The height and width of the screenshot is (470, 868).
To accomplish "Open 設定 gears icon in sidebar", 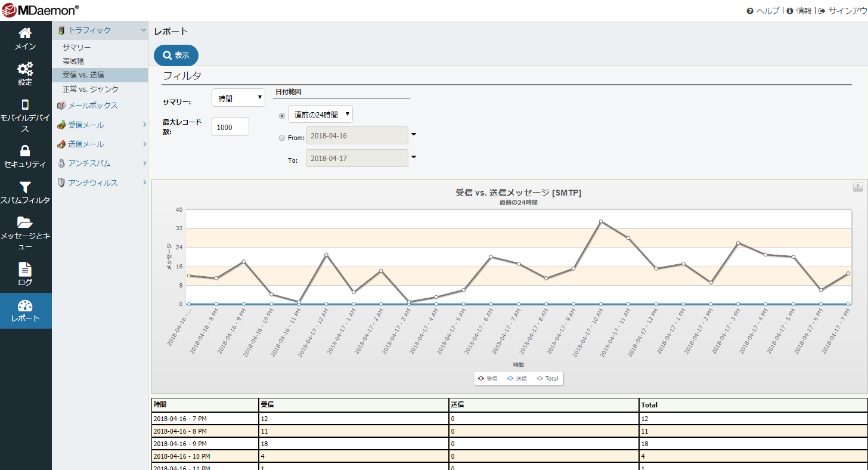I will pos(25,69).
